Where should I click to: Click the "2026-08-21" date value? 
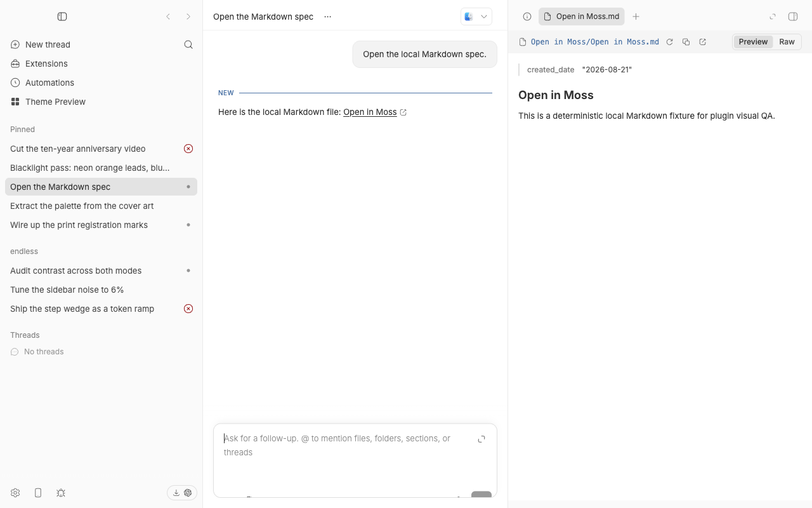[x=607, y=70]
